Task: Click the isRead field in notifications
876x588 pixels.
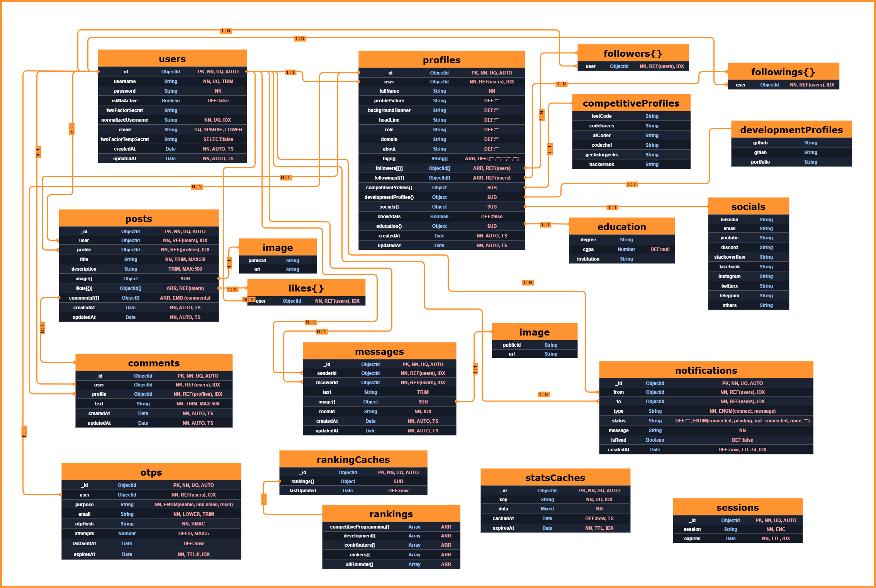Action: 706,440
